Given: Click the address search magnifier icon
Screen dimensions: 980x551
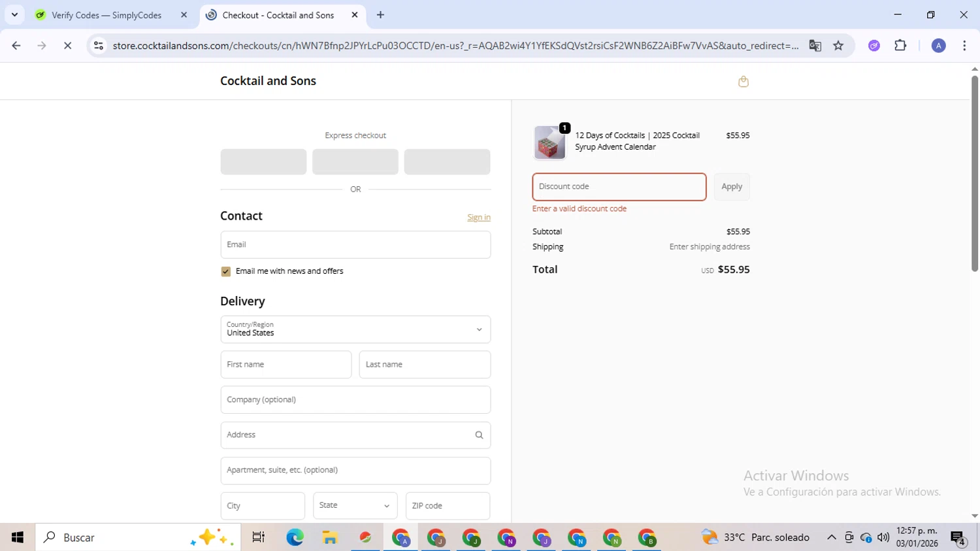Looking at the screenshot, I should tap(479, 435).
